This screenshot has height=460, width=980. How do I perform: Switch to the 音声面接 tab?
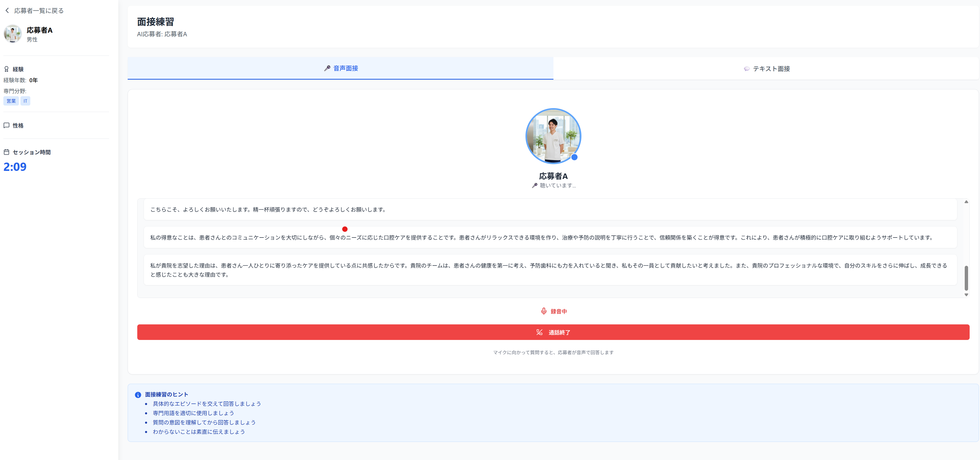click(x=341, y=68)
